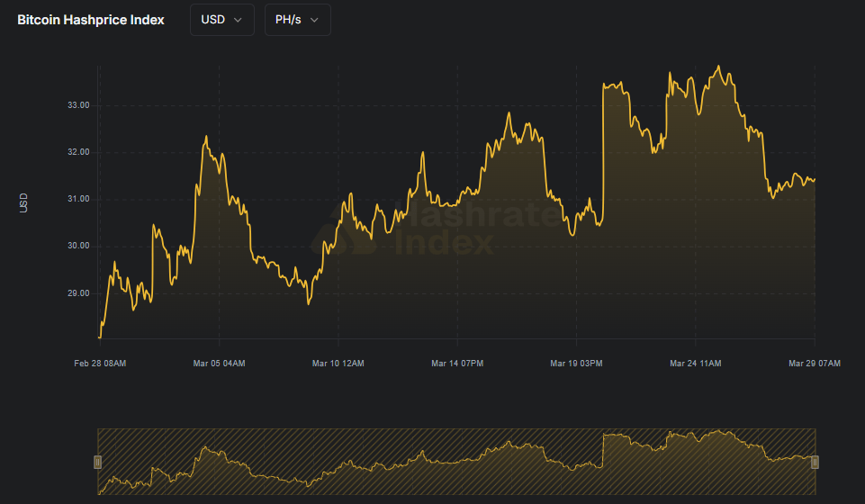Click the Mar 19 03PM date label
Screen dimensions: 865x504
coord(576,364)
